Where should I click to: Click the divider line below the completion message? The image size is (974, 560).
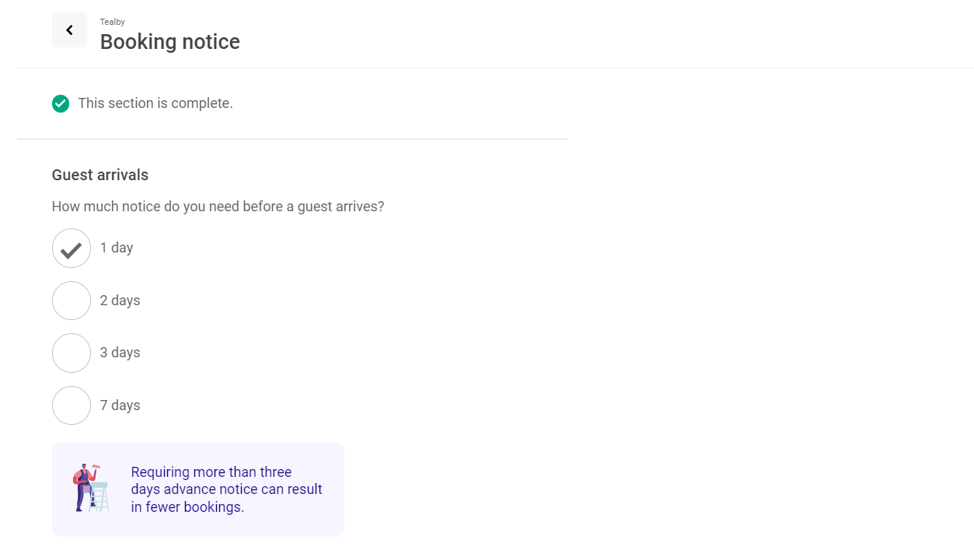pyautogui.click(x=292, y=139)
